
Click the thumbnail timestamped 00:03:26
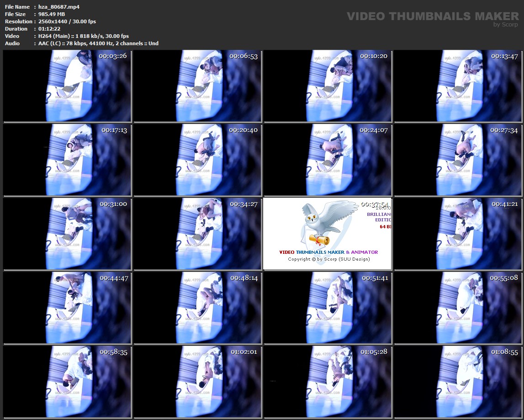67,86
